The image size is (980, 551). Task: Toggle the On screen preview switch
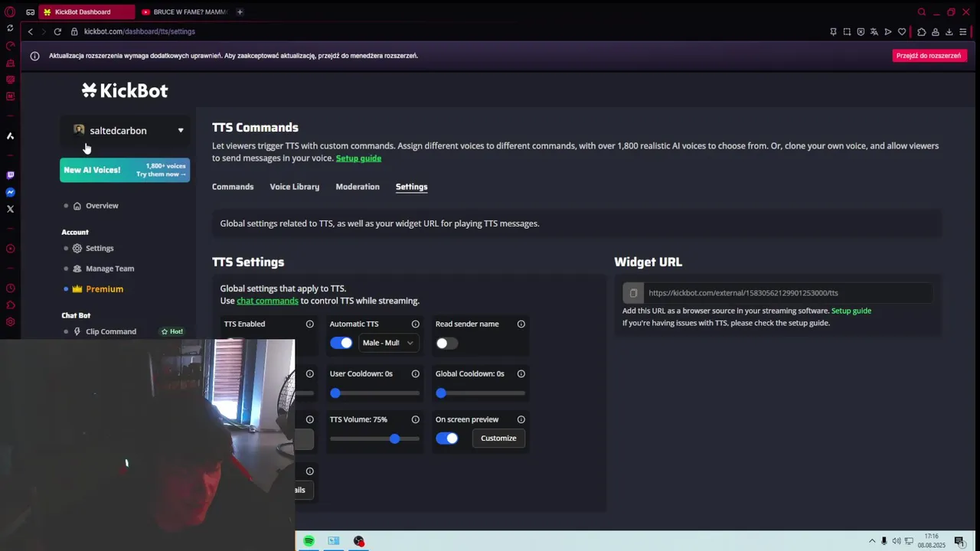point(447,439)
